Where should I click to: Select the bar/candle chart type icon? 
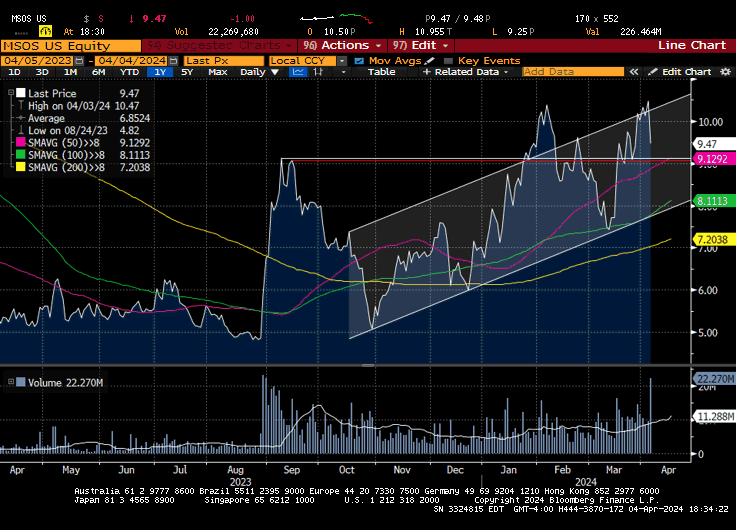(319, 72)
